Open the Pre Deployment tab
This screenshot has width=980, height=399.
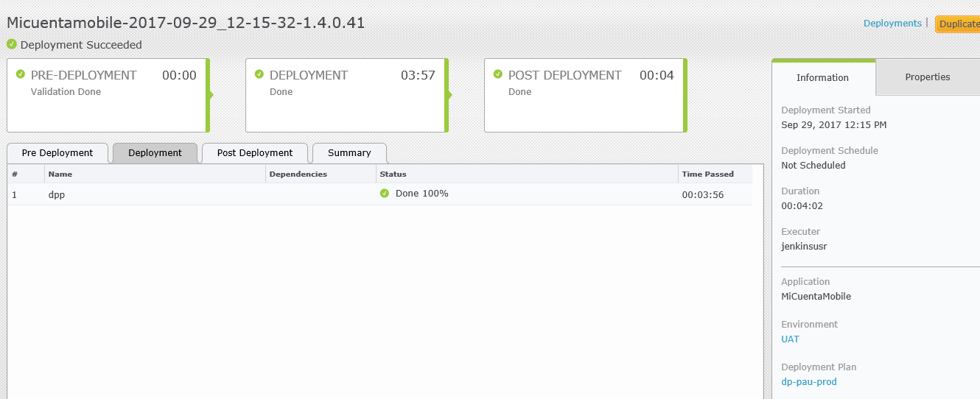[x=57, y=153]
